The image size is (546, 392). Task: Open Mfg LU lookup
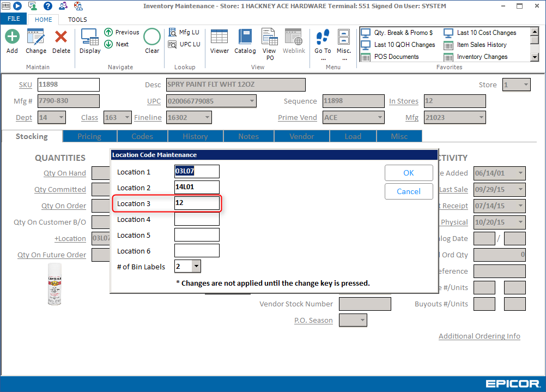coord(184,32)
